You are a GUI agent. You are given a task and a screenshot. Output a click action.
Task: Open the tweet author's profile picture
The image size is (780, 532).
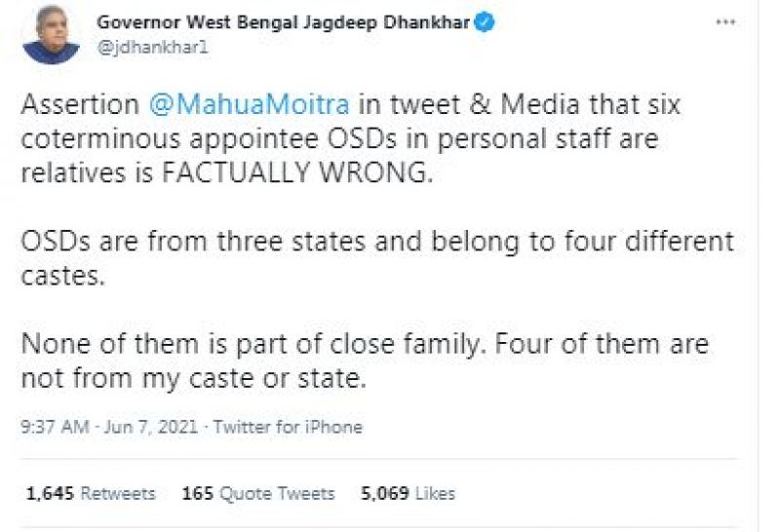[51, 35]
